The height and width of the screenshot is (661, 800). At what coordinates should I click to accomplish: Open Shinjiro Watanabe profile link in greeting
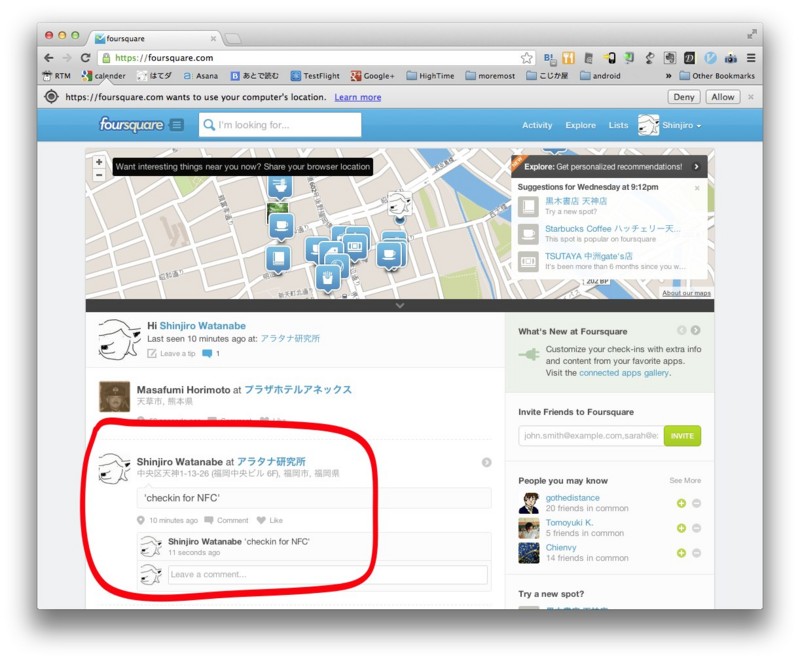coord(203,325)
